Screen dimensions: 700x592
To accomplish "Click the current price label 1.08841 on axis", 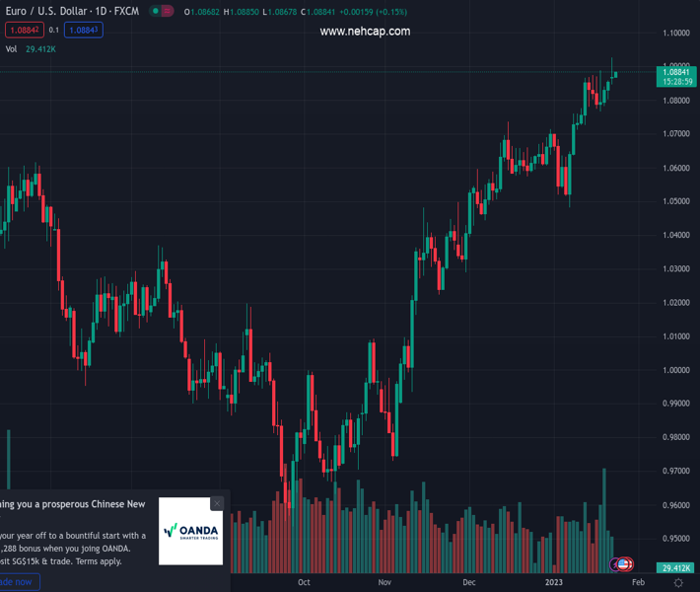I will tap(675, 72).
